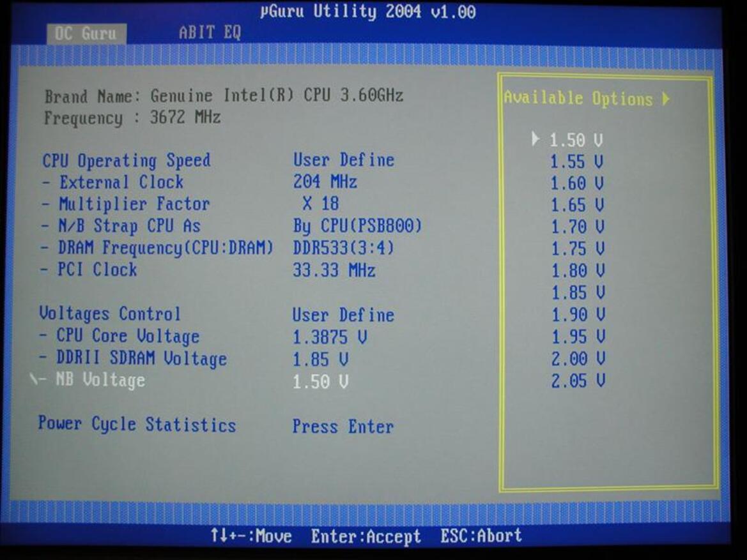This screenshot has height=560, width=747.
Task: Select 1.65 V from available options
Action: point(577,205)
